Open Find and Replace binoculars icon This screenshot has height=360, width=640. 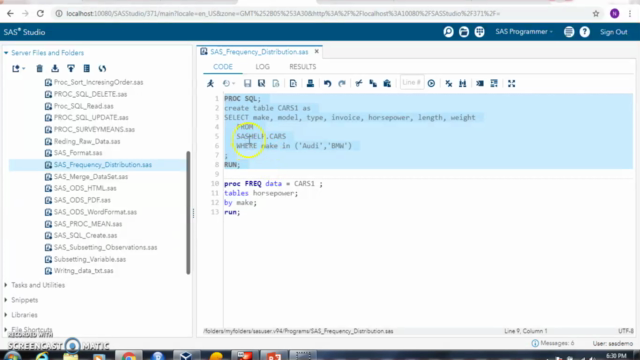462,83
